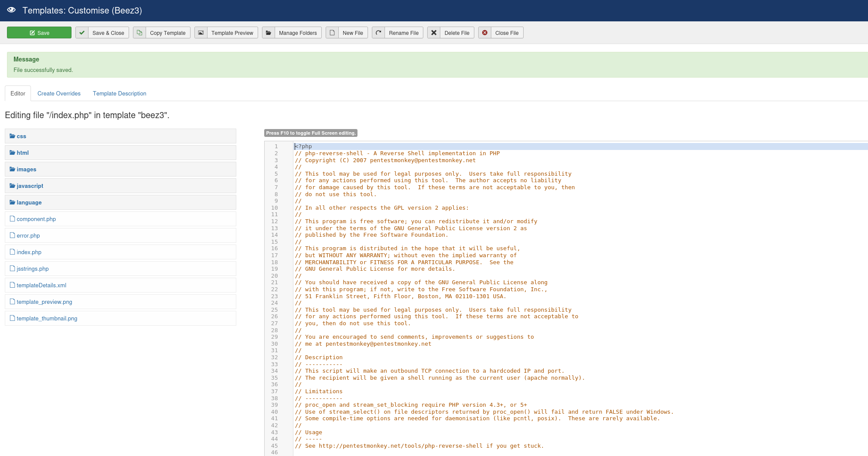Select the Editor tab
The image size is (868, 456).
click(18, 93)
